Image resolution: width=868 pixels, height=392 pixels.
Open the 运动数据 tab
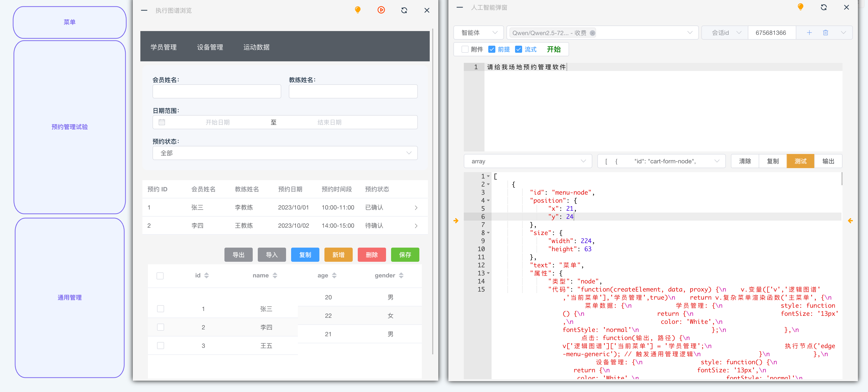(x=257, y=47)
